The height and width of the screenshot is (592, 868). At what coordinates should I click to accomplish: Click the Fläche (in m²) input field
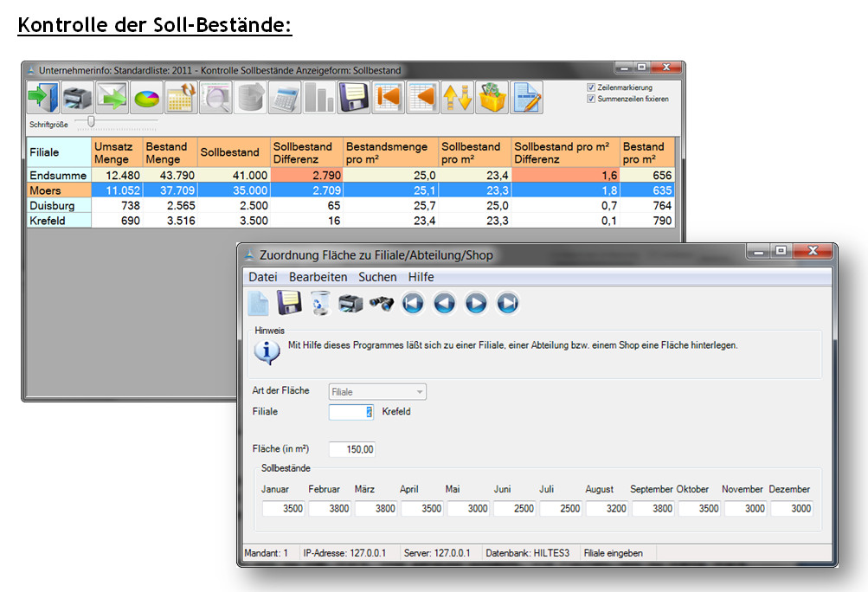(352, 449)
